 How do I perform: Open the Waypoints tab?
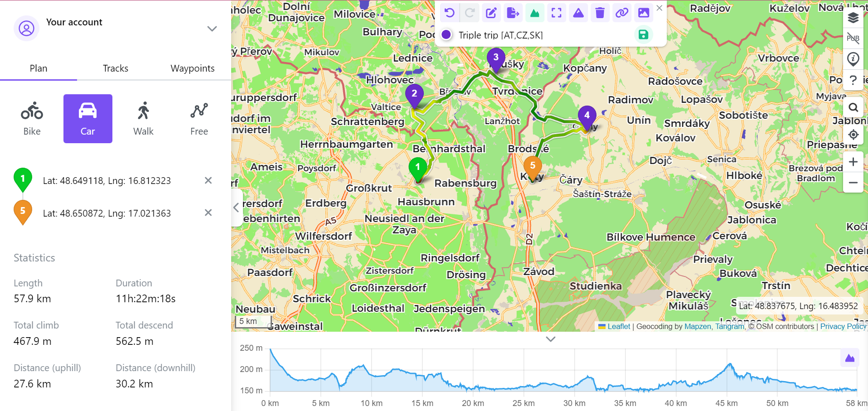193,68
